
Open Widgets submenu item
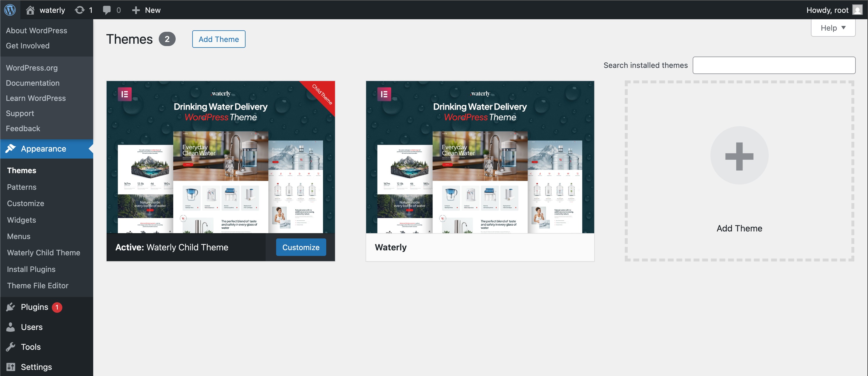tap(22, 220)
